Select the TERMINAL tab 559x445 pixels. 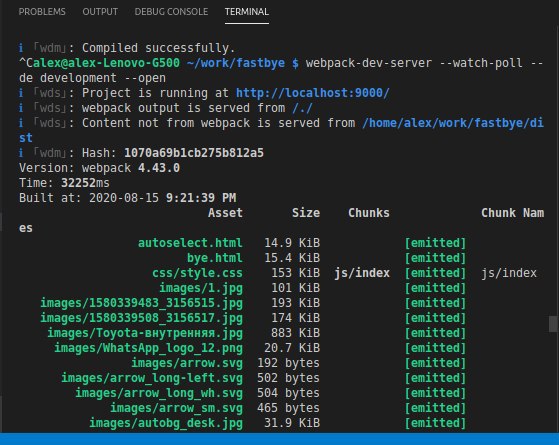tap(247, 12)
